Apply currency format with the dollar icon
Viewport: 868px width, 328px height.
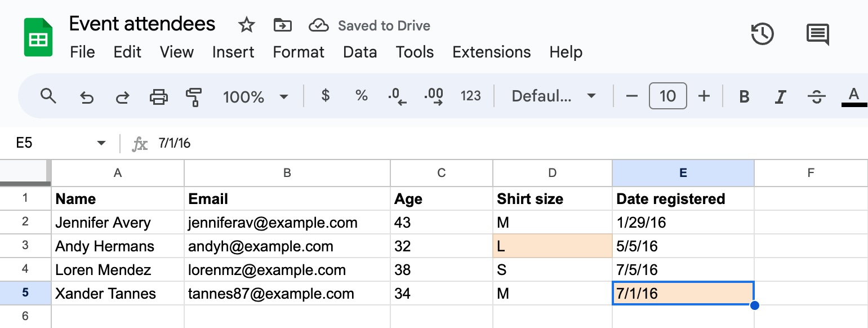click(325, 96)
